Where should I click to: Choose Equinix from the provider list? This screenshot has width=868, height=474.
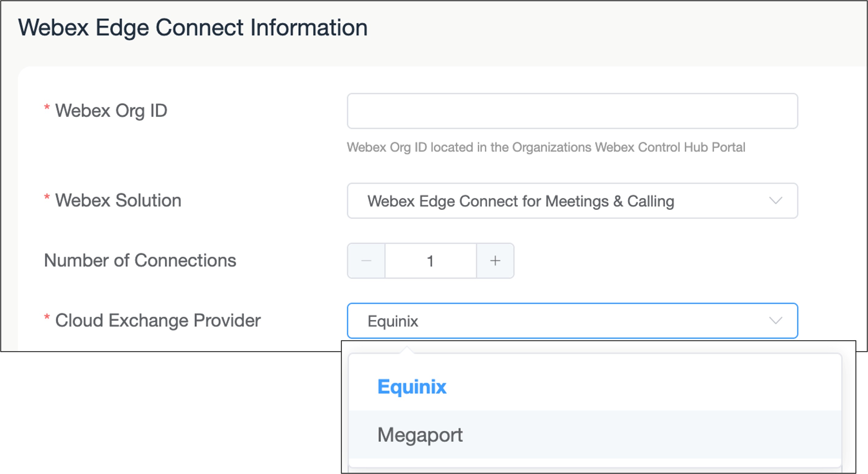click(412, 386)
